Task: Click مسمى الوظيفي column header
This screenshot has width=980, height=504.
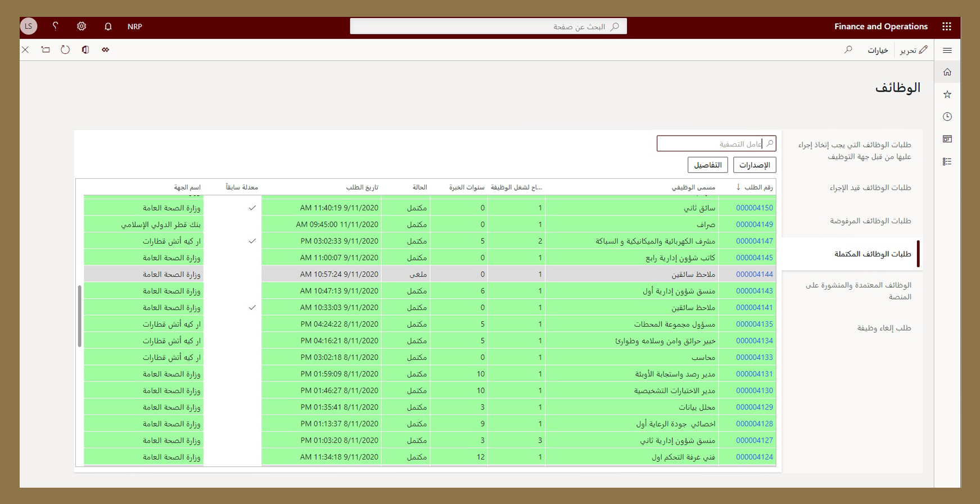Action: click(693, 187)
